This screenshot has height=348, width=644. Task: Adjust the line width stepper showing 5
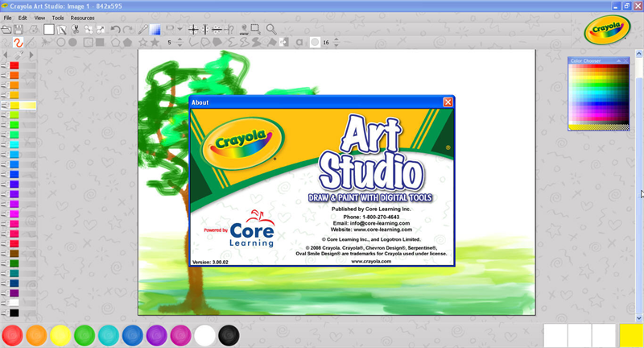[x=180, y=42]
